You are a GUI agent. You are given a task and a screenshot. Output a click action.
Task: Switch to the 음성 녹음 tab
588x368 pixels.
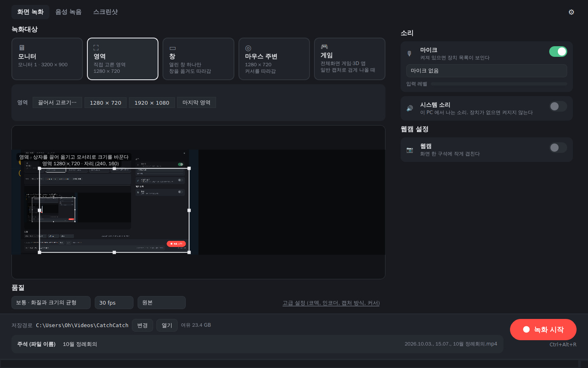point(69,12)
